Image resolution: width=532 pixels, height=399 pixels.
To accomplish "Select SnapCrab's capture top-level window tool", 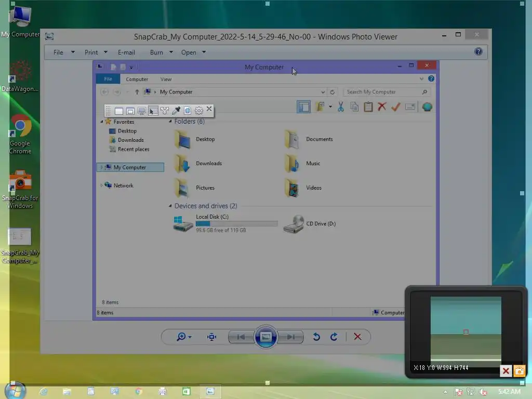I will pos(130,111).
